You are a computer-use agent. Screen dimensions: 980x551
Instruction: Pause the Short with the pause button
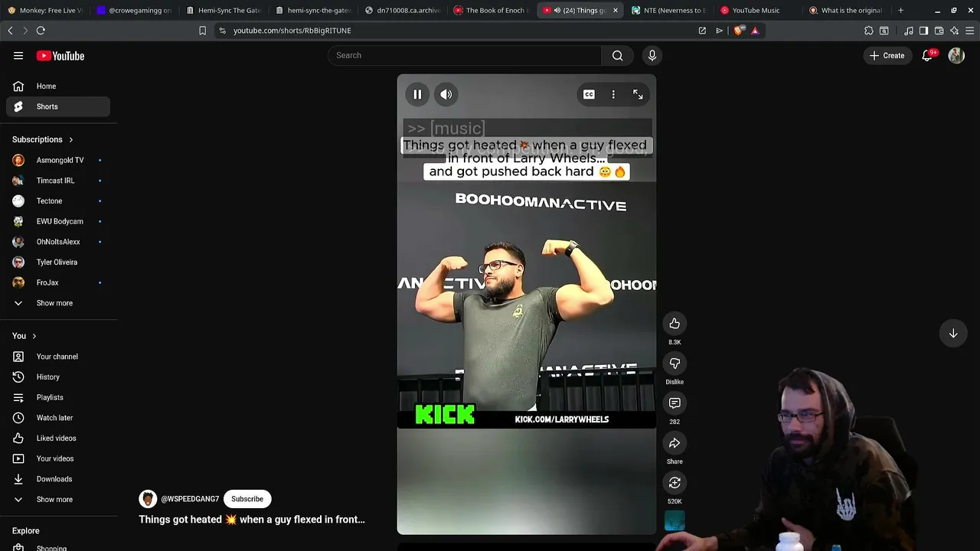click(417, 95)
